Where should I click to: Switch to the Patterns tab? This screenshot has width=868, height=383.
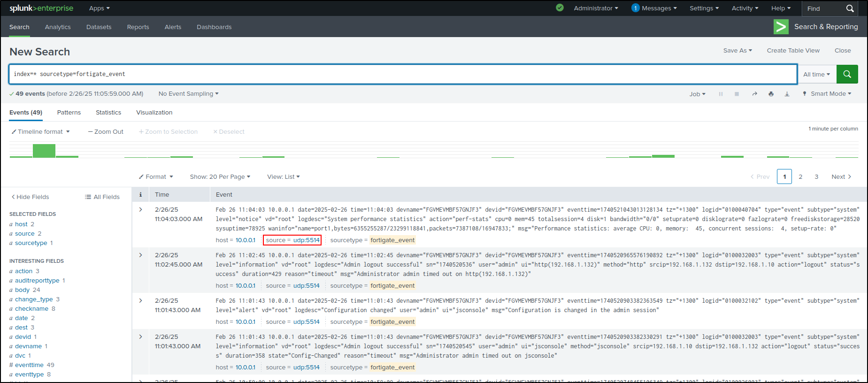(x=69, y=113)
